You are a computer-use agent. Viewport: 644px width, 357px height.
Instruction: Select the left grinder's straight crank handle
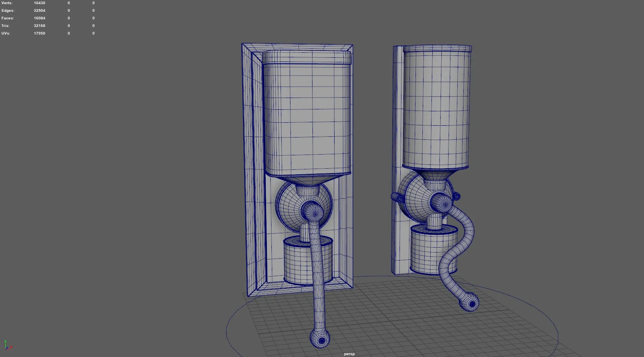[318, 277]
